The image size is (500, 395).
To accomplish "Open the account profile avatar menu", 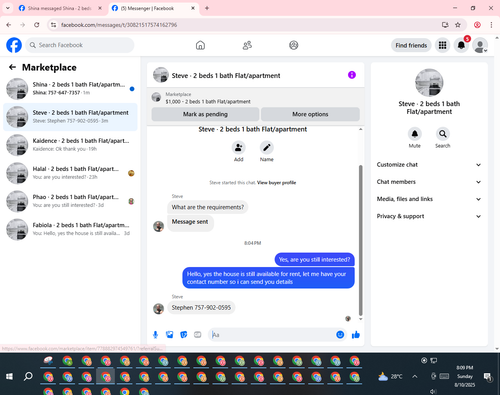I will point(480,45).
